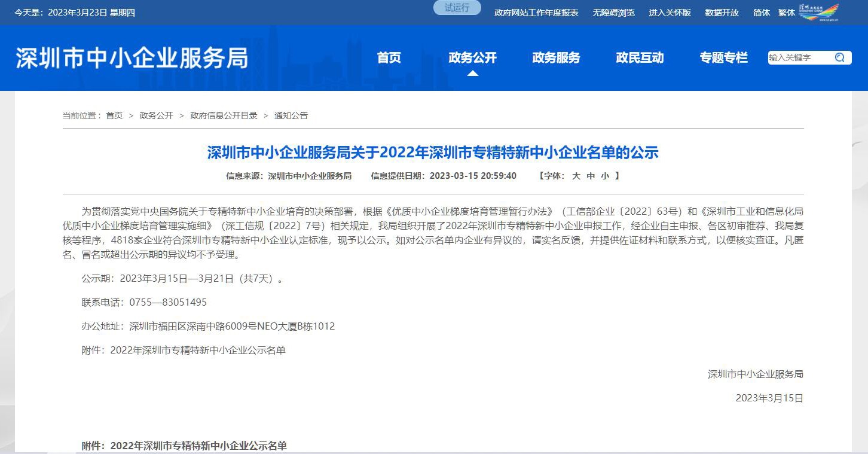The height and width of the screenshot is (454, 868).
Task: Click the Shenzhen SME Service Bureau site logo
Action: 132,57
